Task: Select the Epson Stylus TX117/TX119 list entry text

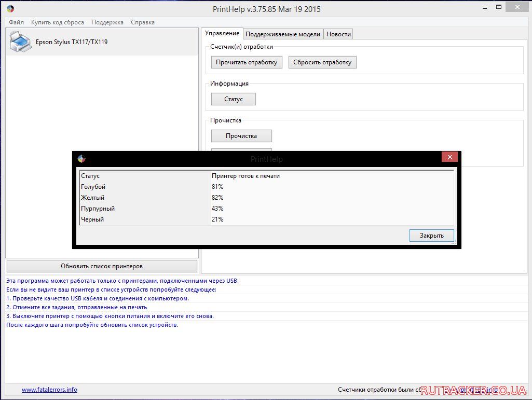Action: coord(72,42)
